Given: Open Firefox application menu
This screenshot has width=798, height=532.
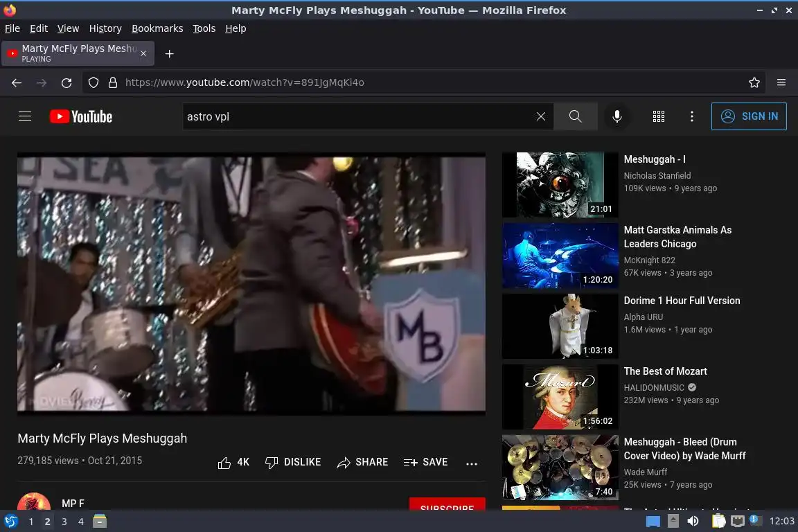Looking at the screenshot, I should 781,82.
